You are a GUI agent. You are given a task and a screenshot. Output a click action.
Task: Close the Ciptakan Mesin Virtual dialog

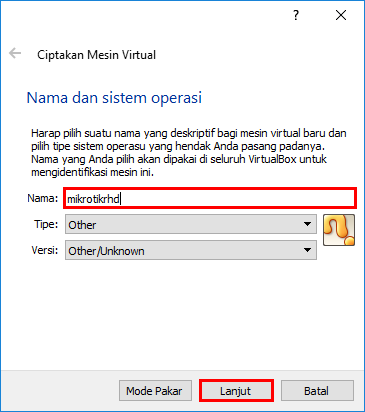(341, 15)
